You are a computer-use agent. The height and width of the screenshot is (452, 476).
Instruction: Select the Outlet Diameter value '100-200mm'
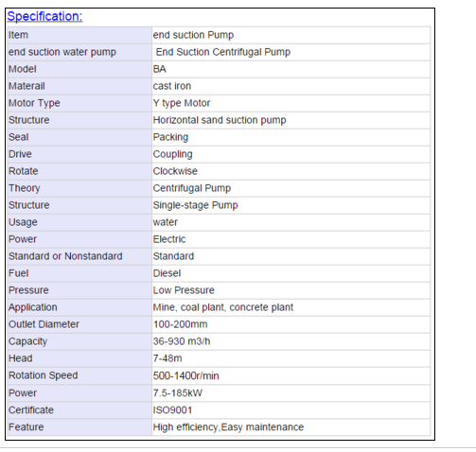(x=180, y=324)
